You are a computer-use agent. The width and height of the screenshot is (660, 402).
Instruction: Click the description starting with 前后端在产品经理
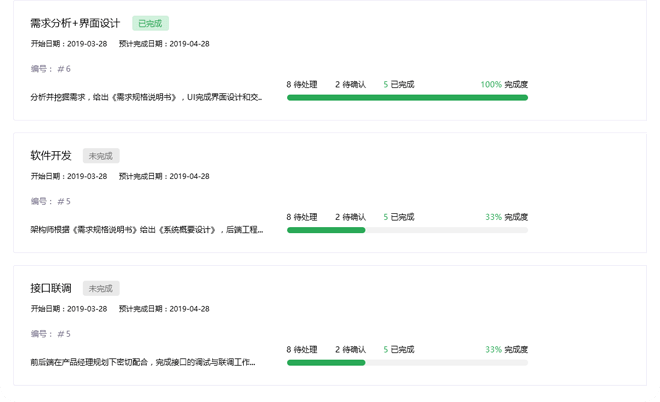point(143,362)
